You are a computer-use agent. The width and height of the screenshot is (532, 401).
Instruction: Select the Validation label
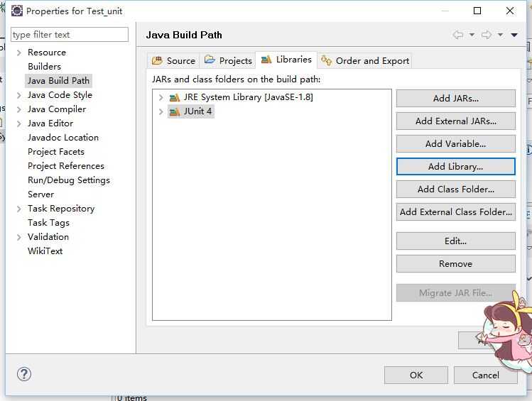pyautogui.click(x=48, y=237)
